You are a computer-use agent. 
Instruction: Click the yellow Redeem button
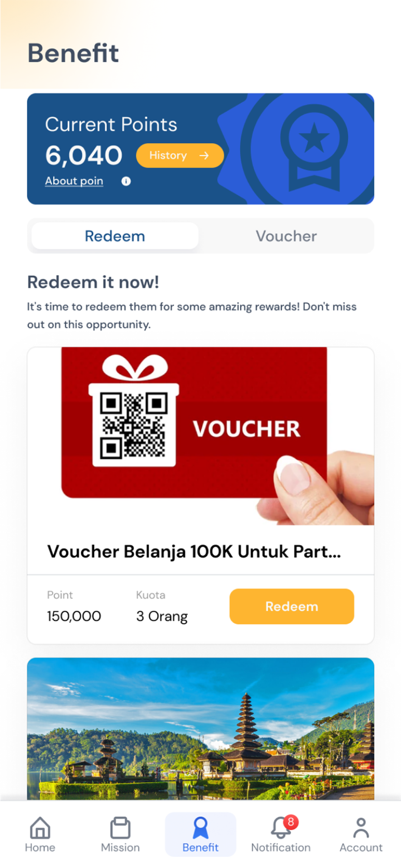coord(292,606)
